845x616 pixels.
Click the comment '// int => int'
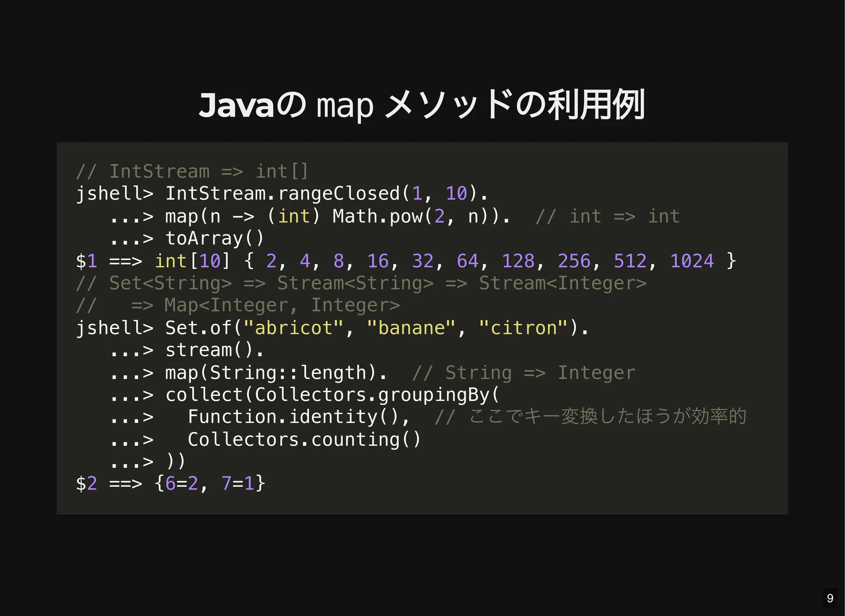pyautogui.click(x=607, y=216)
